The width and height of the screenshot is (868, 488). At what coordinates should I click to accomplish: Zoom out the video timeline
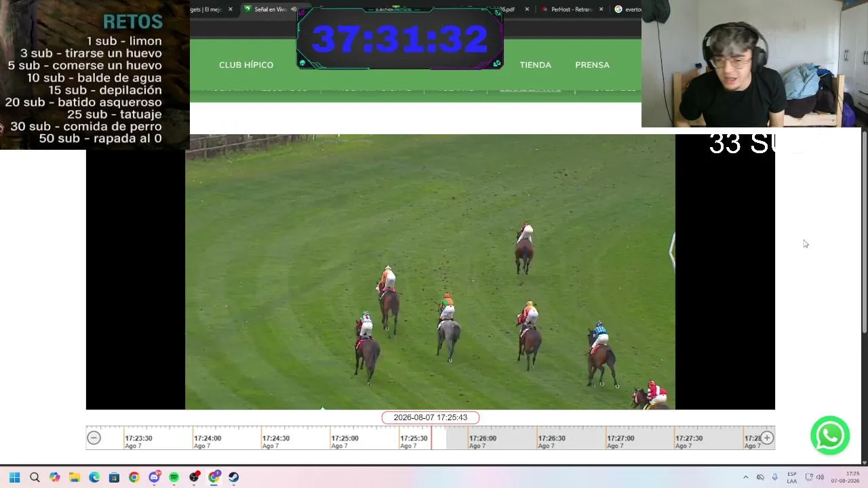coord(94,438)
